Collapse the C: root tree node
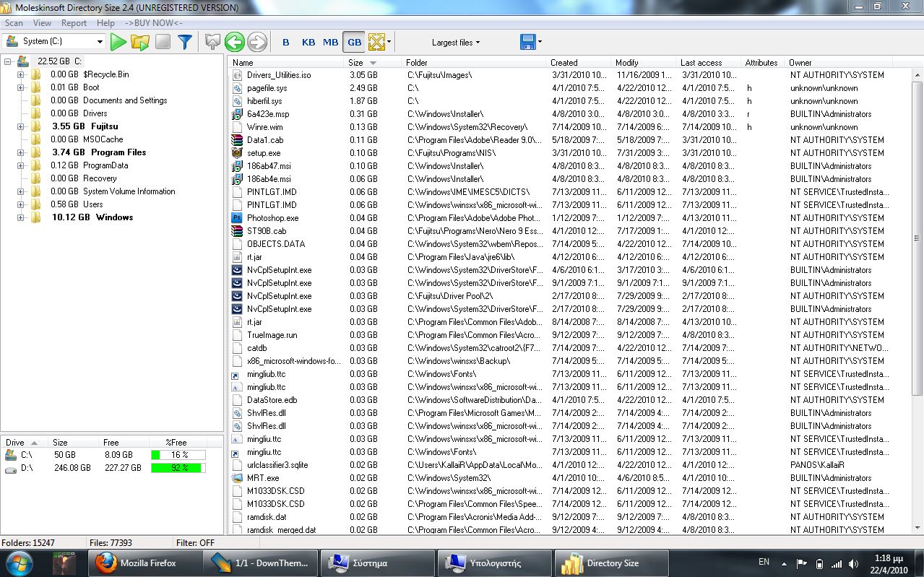924x577 pixels. [x=8, y=61]
